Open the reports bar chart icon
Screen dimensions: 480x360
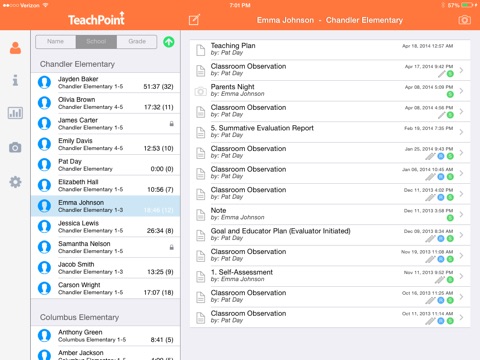[15, 113]
